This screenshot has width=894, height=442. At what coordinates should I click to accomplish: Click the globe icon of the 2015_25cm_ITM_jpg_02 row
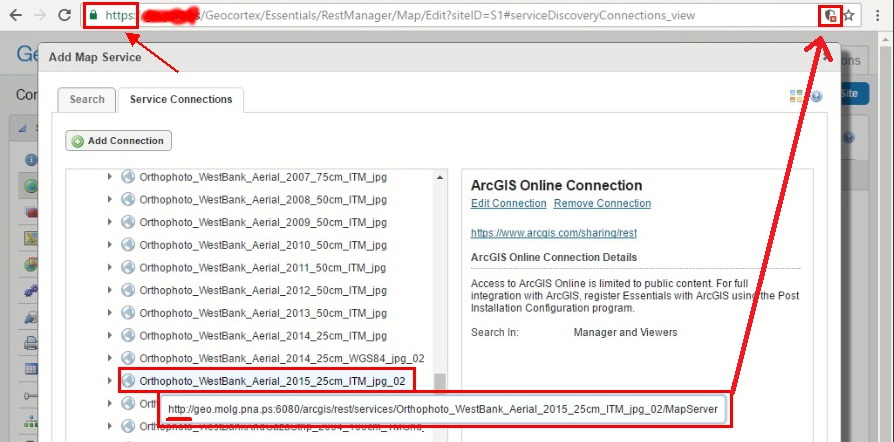(x=128, y=380)
